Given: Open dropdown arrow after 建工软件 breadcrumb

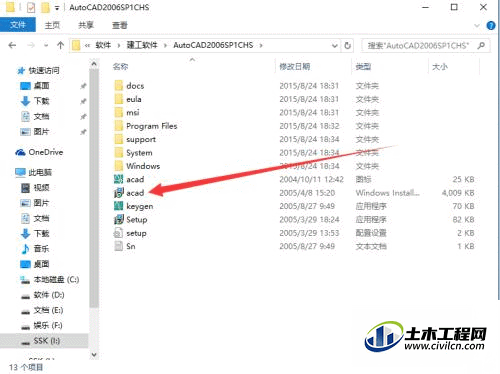Looking at the screenshot, I should tap(165, 45).
